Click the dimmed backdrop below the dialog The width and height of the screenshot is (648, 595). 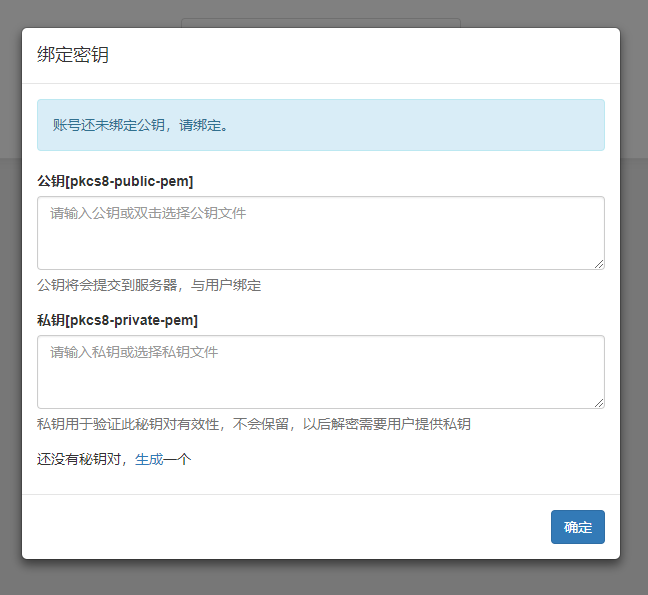(x=320, y=578)
